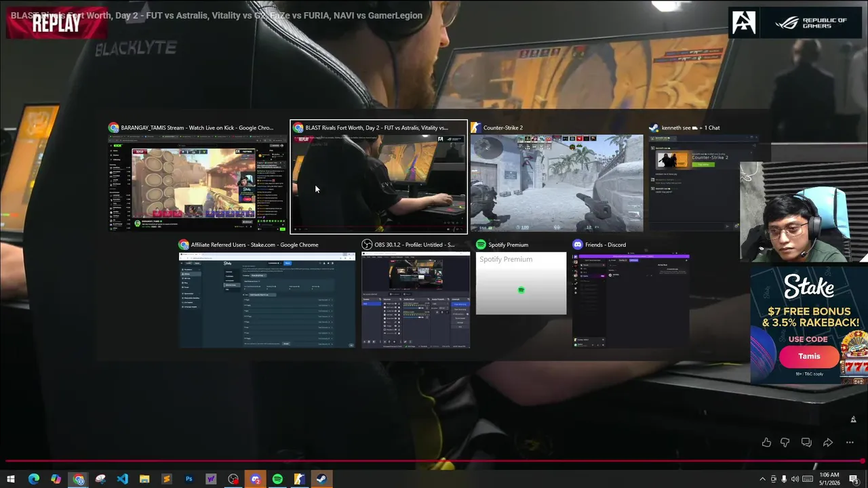
Task: Open video comments panel icon
Action: click(806, 443)
